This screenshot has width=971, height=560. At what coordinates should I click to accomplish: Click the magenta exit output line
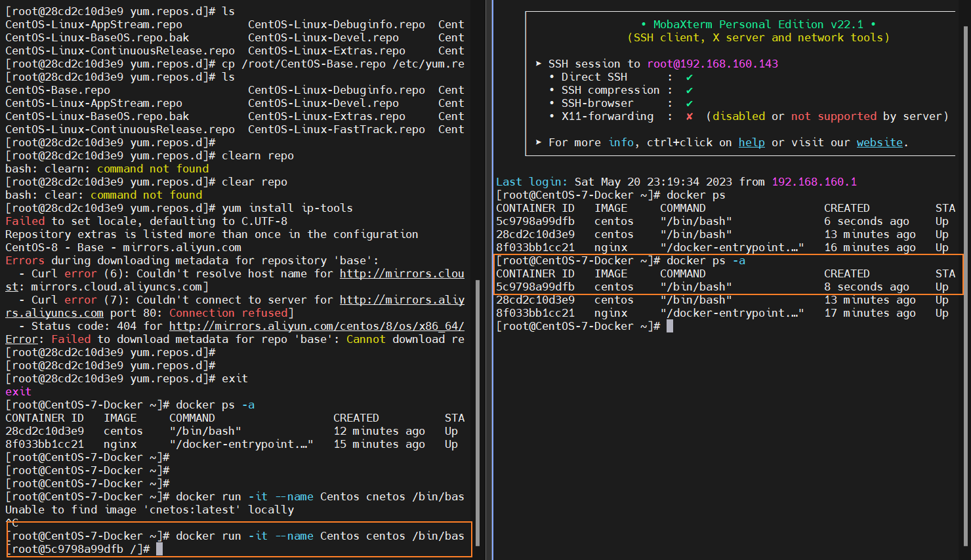tap(18, 391)
